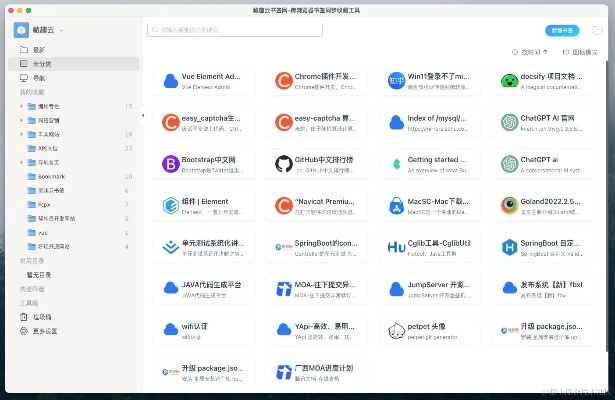The image size is (615, 400).
Task: Collapse the sidebar with divider arrow
Action: click(x=141, y=116)
